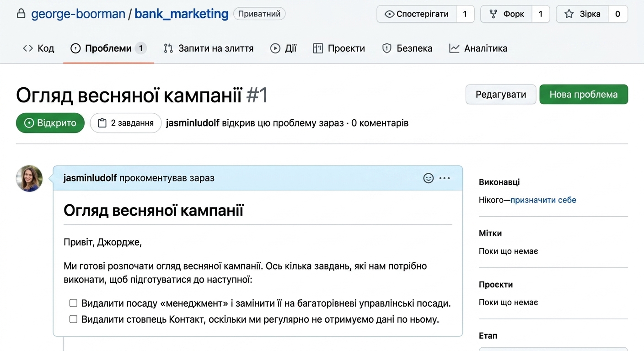The image size is (644, 351).
Task: Click the 'Форк' button
Action: [506, 14]
